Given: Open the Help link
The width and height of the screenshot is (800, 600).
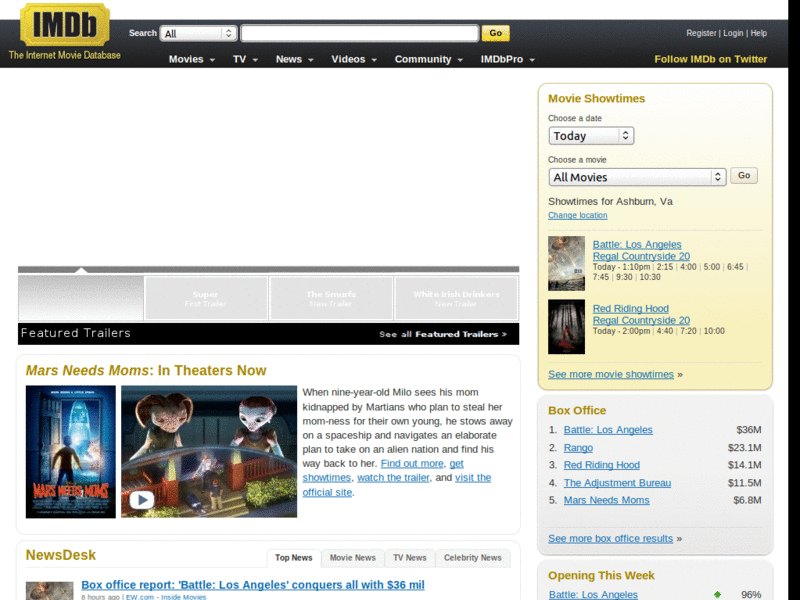Looking at the screenshot, I should click(x=759, y=33).
